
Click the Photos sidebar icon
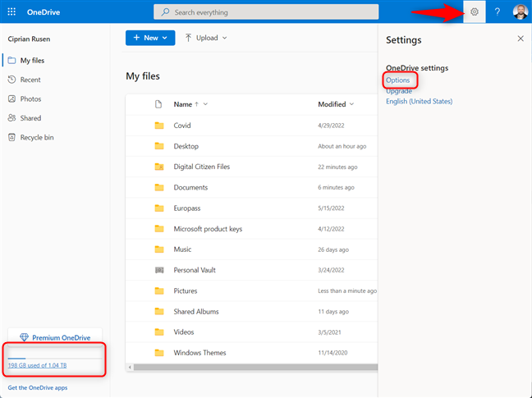point(11,99)
